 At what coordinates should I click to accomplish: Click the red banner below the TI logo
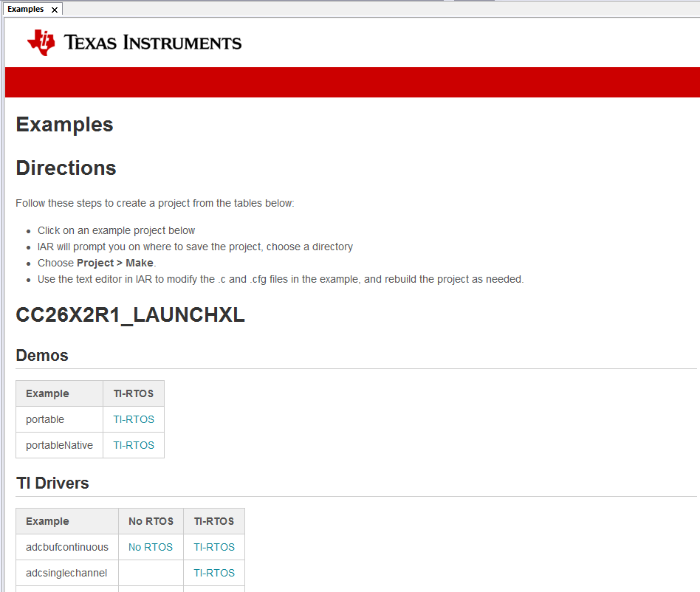350,82
